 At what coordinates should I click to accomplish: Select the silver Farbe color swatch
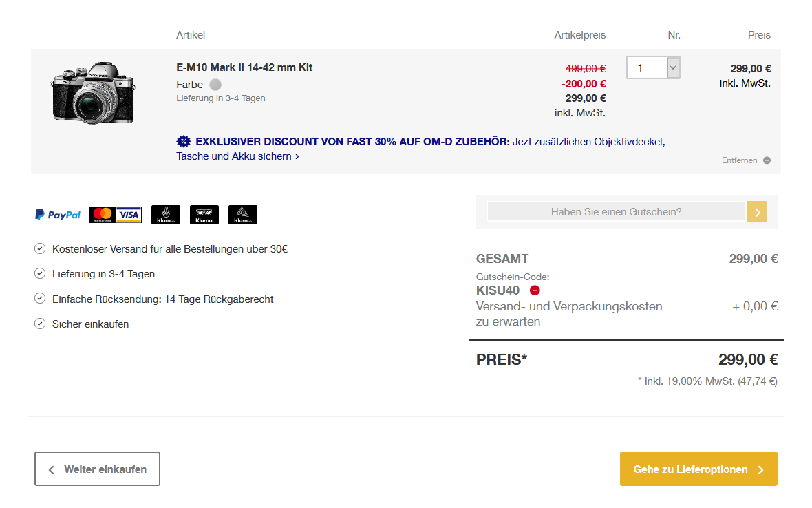215,85
